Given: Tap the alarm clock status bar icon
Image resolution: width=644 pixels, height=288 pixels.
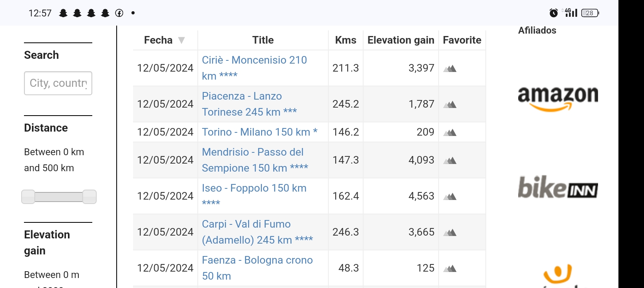Looking at the screenshot, I should point(553,13).
